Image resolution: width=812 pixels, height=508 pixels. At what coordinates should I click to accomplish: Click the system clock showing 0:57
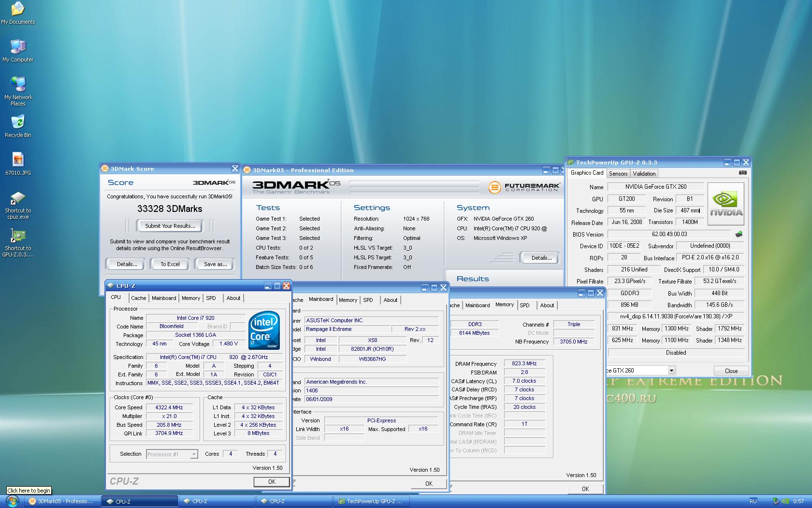tap(799, 501)
